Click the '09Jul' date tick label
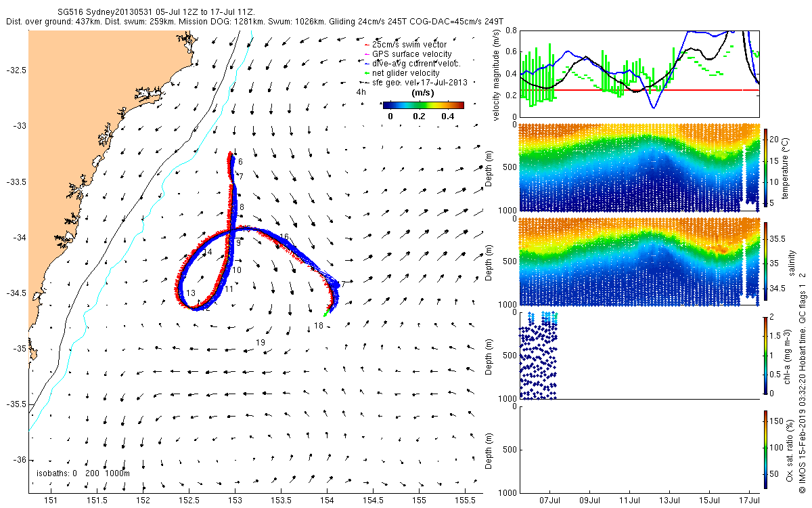This screenshot has width=812, height=508. (x=589, y=501)
